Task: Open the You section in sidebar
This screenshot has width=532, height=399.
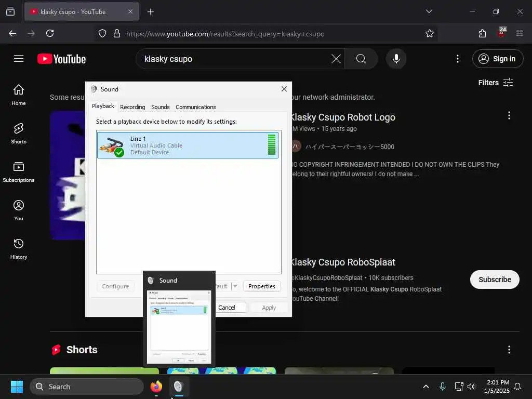Action: (x=19, y=210)
